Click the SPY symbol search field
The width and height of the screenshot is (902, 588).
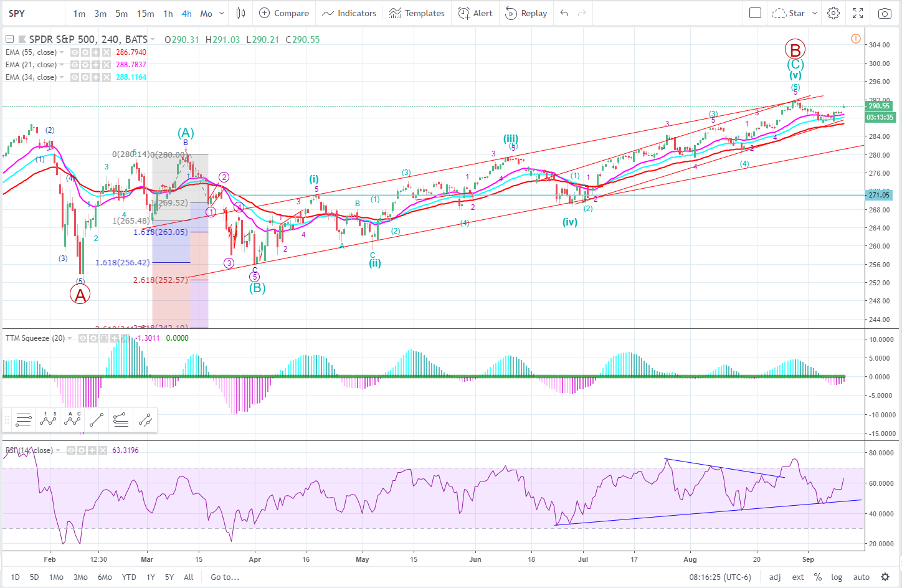pos(32,13)
